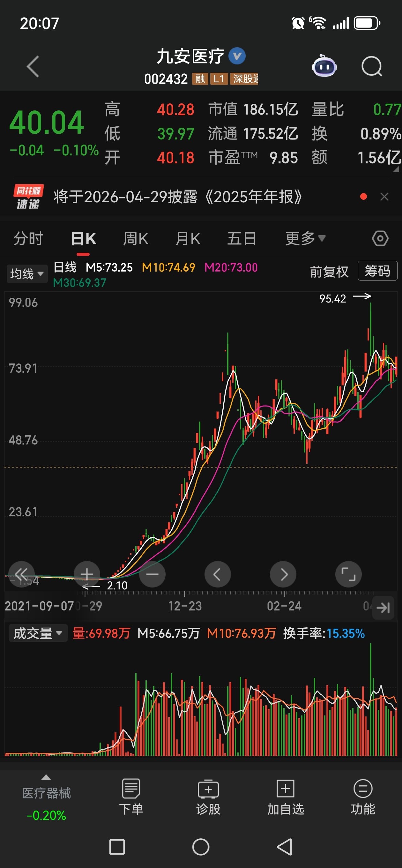The height and width of the screenshot is (868, 402).
Task: Tap open price 40.18
Action: pos(175,158)
